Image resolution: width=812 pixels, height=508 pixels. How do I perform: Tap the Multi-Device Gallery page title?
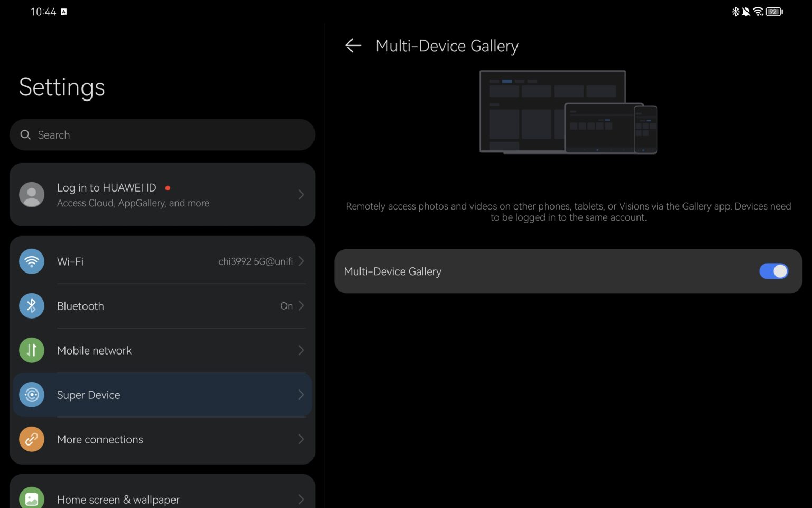point(447,46)
